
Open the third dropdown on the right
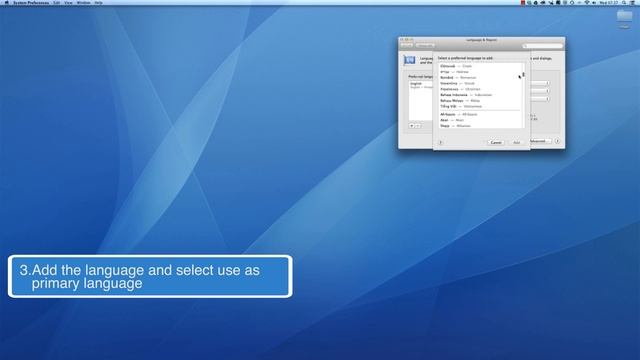point(540,99)
